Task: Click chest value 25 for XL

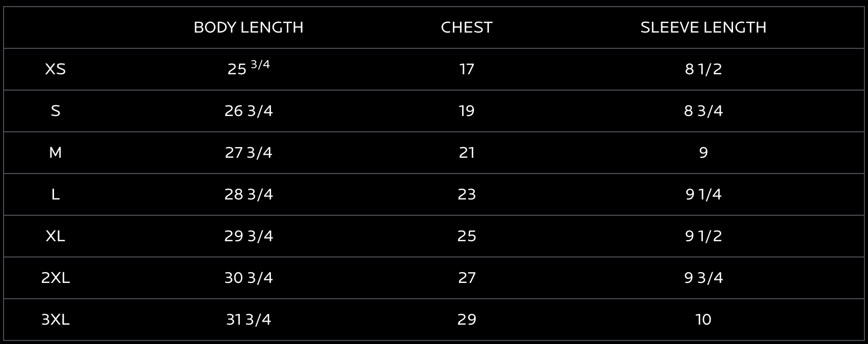Action: (467, 236)
